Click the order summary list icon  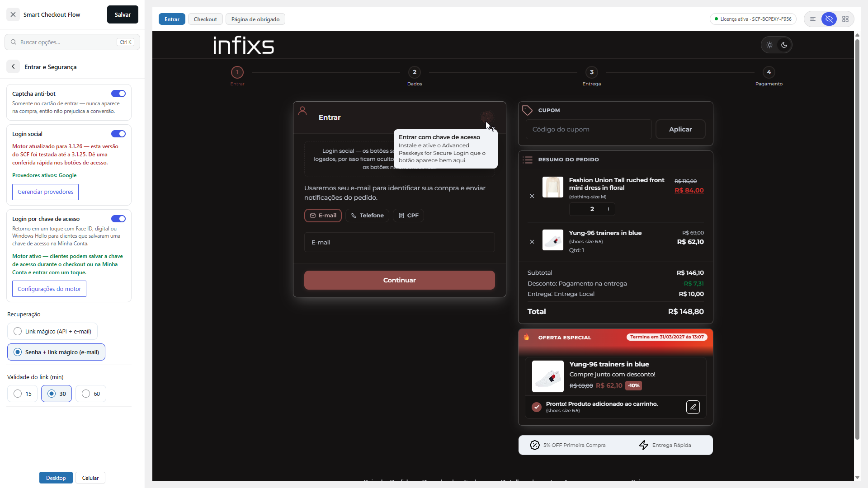pyautogui.click(x=527, y=160)
